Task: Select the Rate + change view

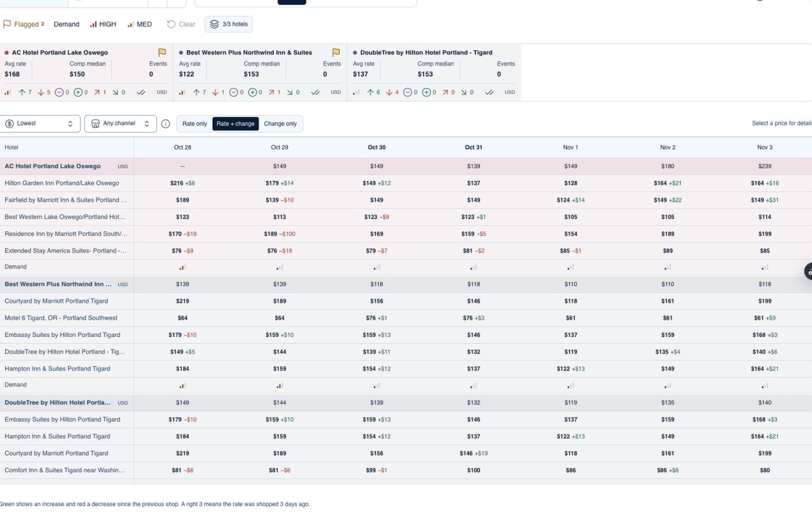Action: pyautogui.click(x=235, y=123)
